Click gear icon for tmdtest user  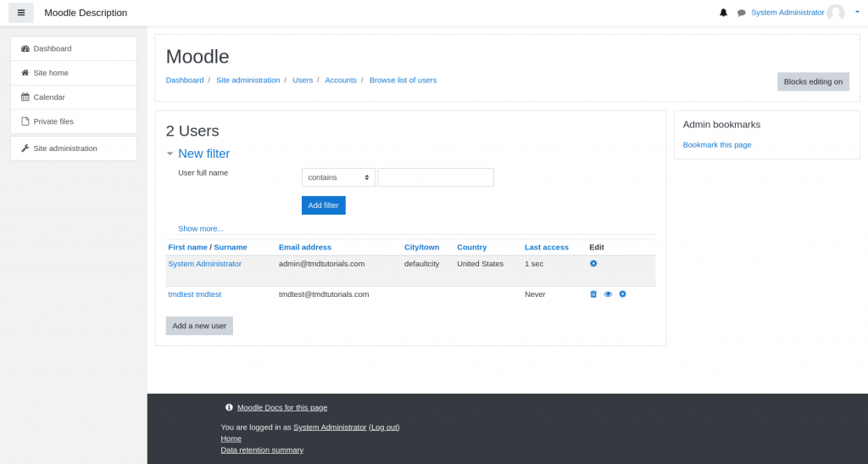click(x=622, y=294)
